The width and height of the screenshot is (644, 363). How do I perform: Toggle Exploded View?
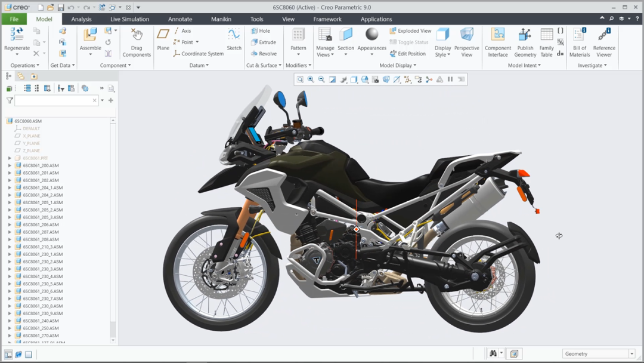[410, 31]
